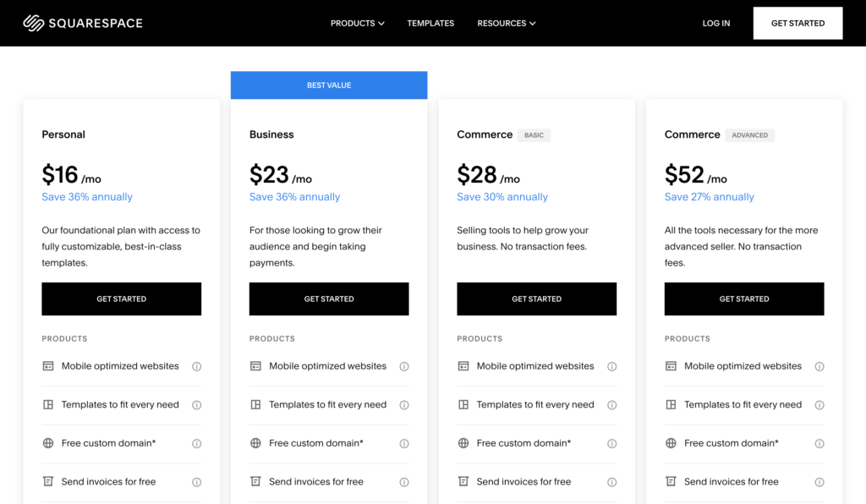This screenshot has height=504, width=866.
Task: Click Get Started in the top right corner
Action: [x=797, y=23]
